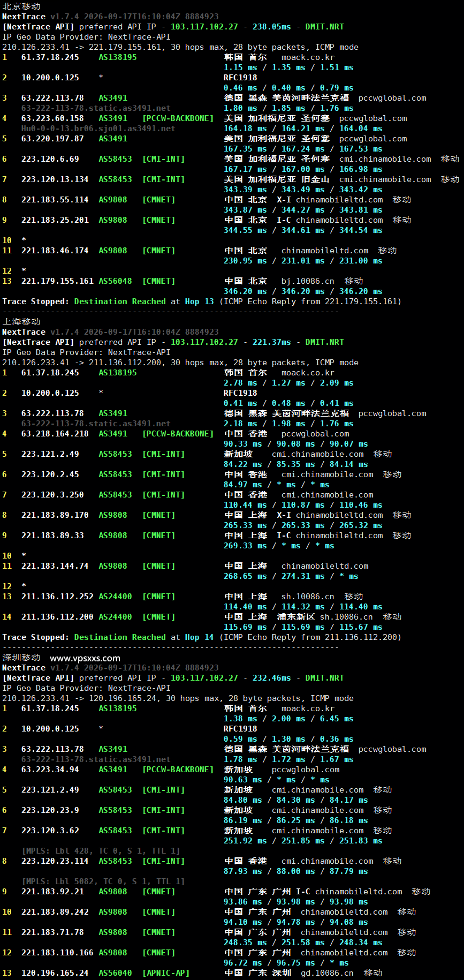Image resolution: width=464 pixels, height=980 pixels.
Task: Click the Hop 14 destination text
Action: pos(199,637)
